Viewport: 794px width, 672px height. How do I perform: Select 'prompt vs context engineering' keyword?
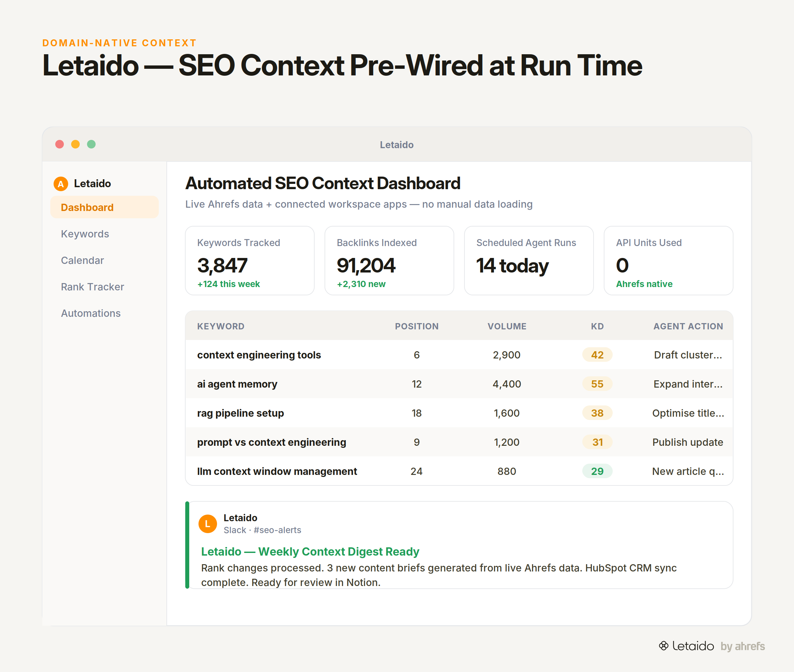tap(272, 442)
